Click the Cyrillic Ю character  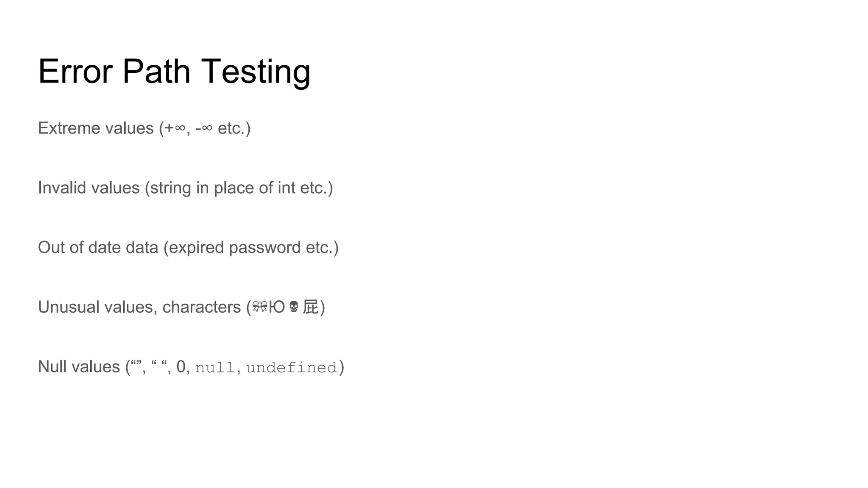click(277, 307)
